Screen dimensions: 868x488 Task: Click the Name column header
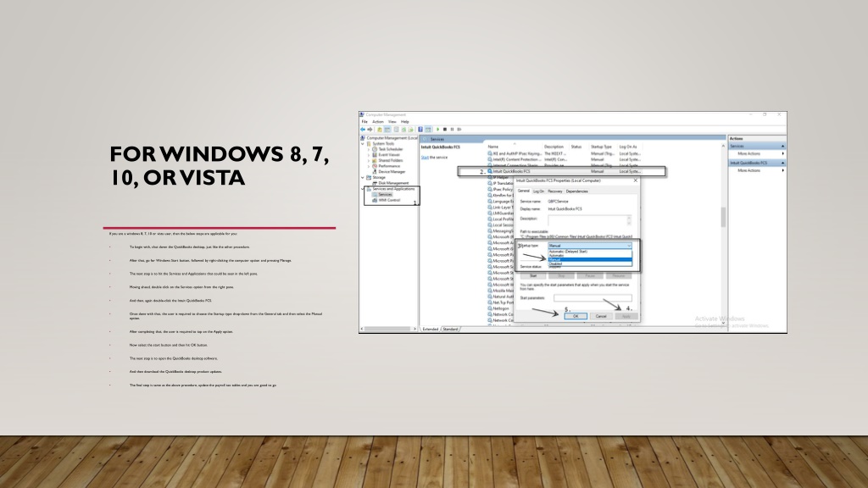click(x=493, y=147)
